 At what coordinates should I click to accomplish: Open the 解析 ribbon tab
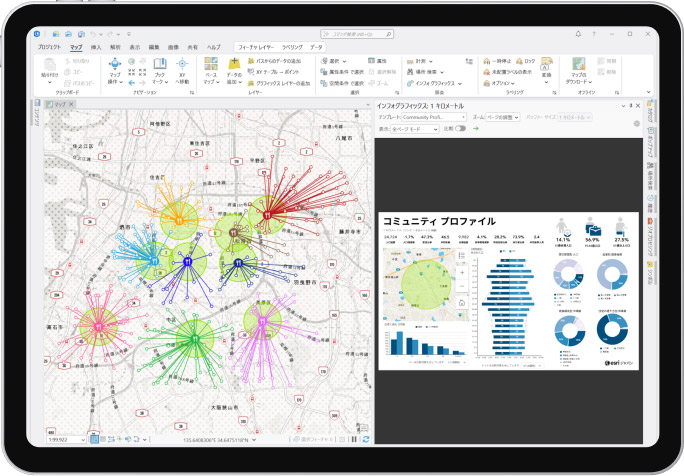click(x=115, y=47)
